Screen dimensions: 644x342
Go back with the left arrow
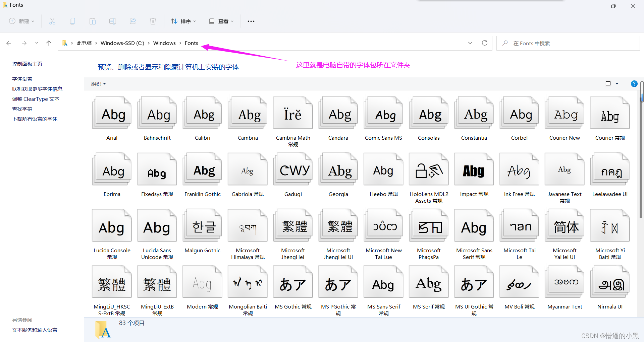[9, 43]
